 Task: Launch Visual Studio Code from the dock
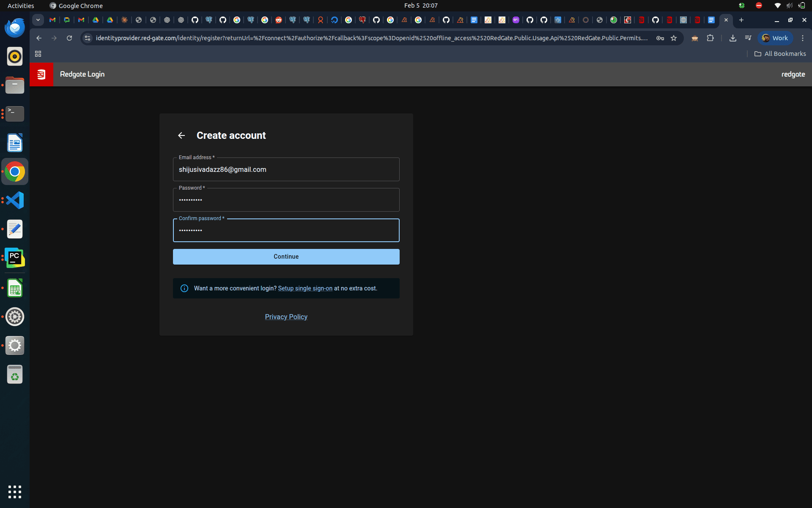(x=15, y=200)
